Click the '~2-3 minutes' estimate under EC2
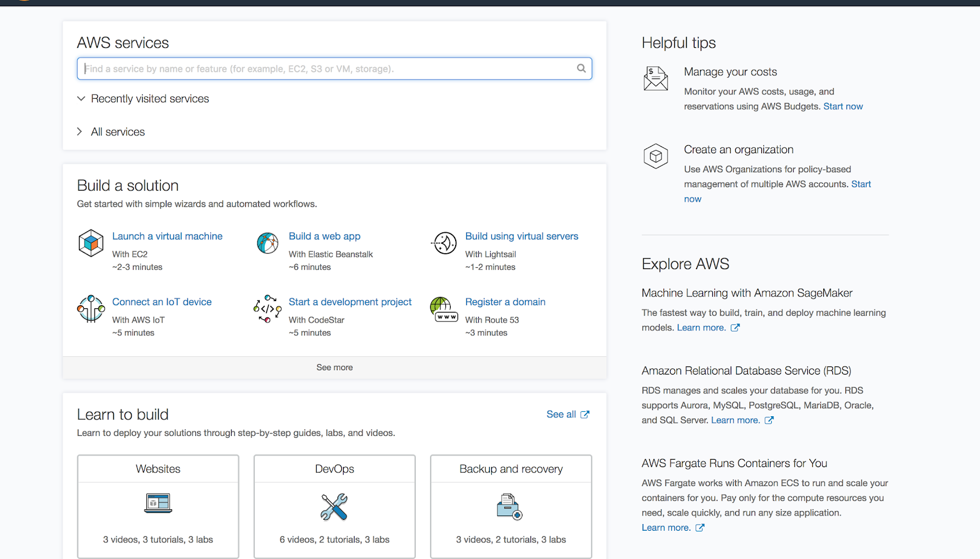The width and height of the screenshot is (980, 559). pyautogui.click(x=137, y=267)
